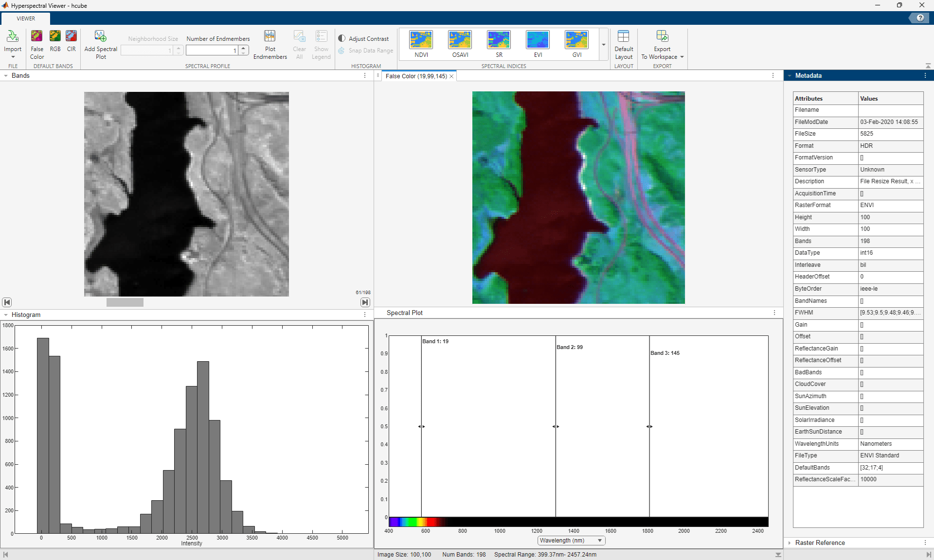Open the Export To Workspace dropdown
The height and width of the screenshot is (560, 934).
(681, 57)
